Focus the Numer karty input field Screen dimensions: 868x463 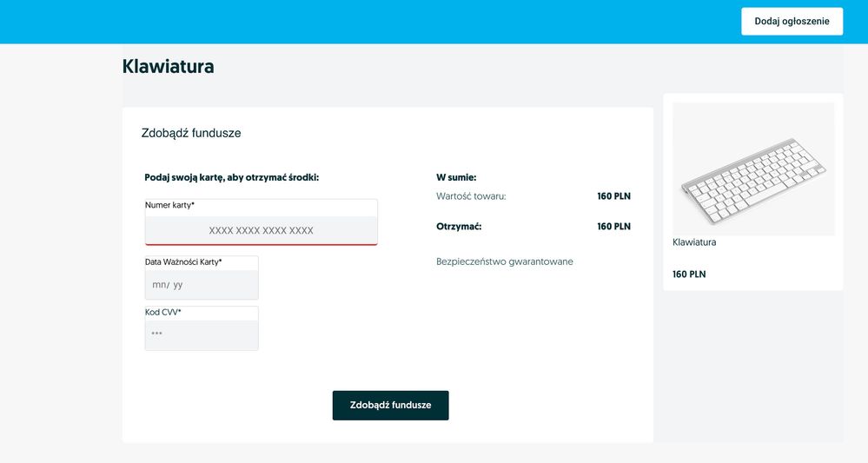click(261, 231)
